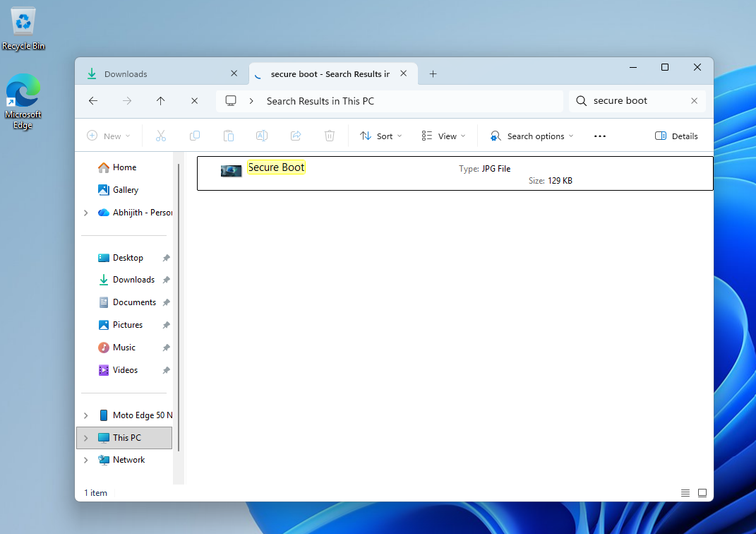Open Downloads in the navigation pane
Screen dimensions: 756x534
126,280
